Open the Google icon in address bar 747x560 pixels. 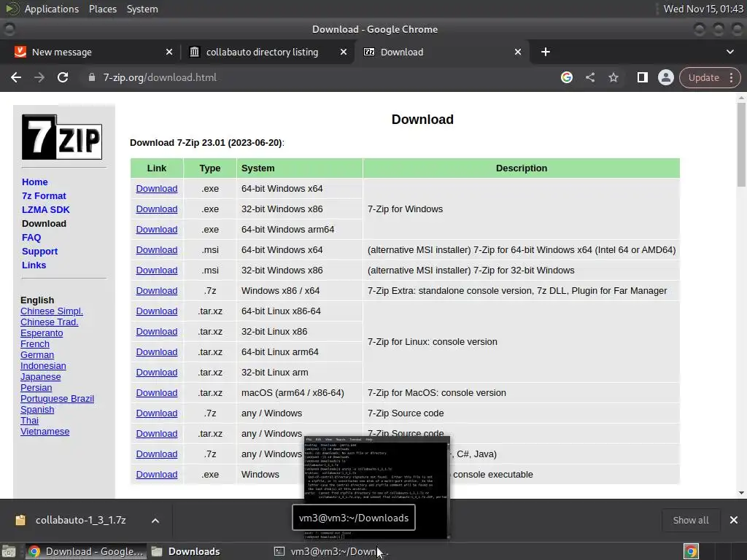click(566, 77)
